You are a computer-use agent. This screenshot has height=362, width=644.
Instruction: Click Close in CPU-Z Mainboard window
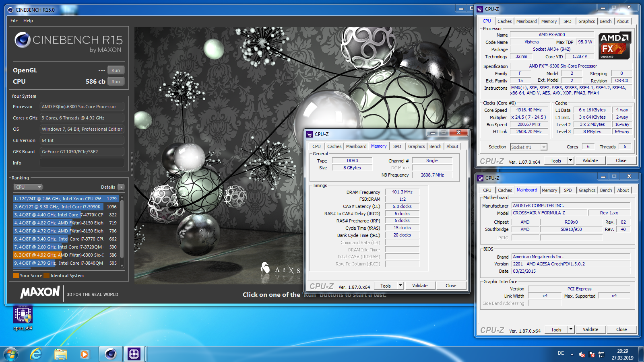click(621, 329)
